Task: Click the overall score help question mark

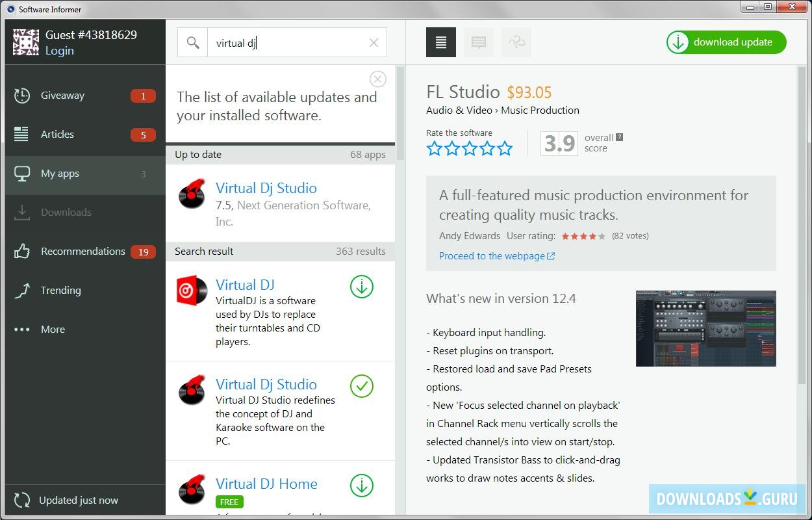Action: coord(620,137)
